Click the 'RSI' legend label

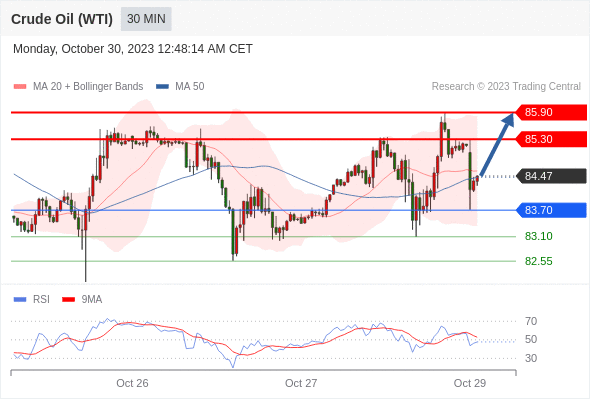pyautogui.click(x=41, y=300)
